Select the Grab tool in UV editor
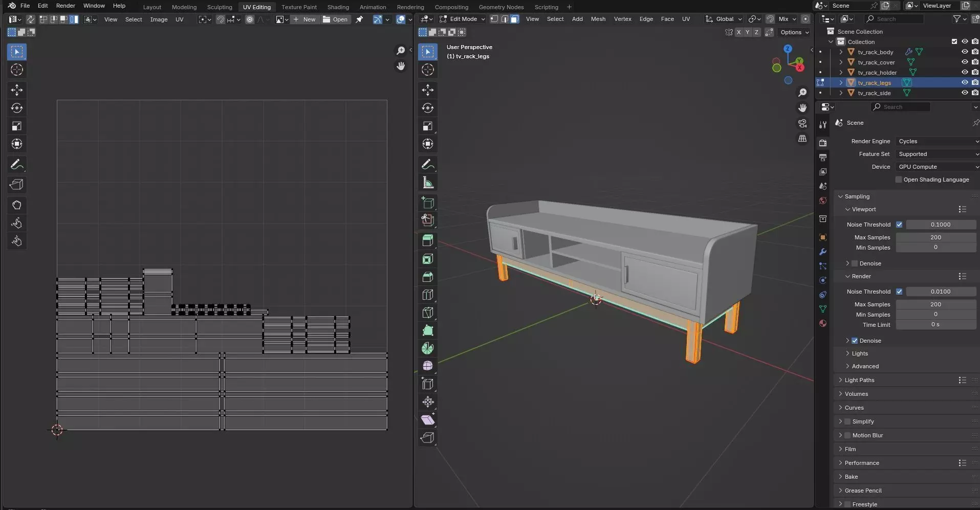Screen dimensions: 980x510 (17, 205)
